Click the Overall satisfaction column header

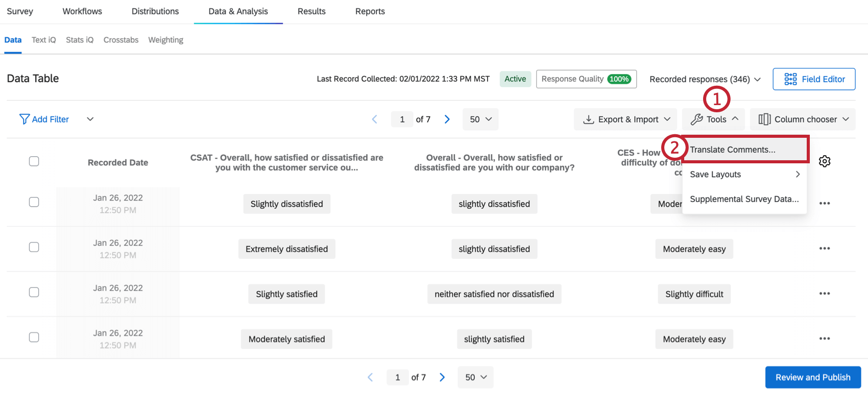pos(494,162)
